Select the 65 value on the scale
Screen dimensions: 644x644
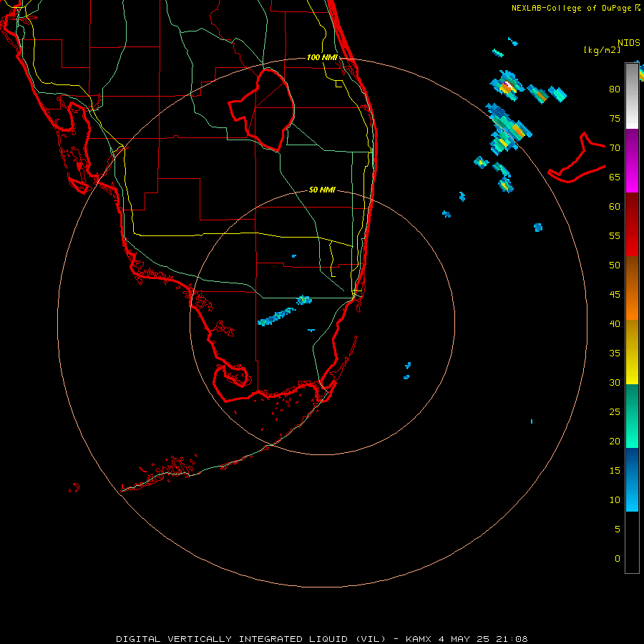pyautogui.click(x=615, y=177)
